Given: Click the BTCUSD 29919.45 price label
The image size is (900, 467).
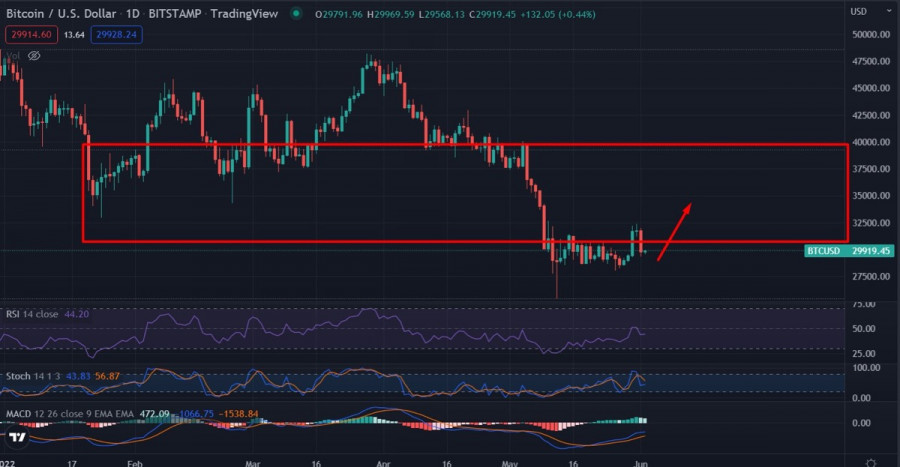Looking at the screenshot, I should [849, 251].
